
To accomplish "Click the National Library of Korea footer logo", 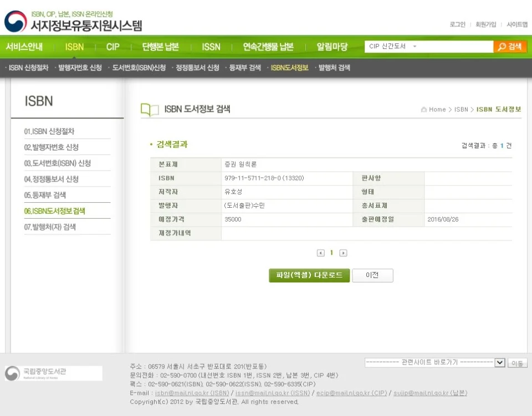I will click(x=53, y=373).
